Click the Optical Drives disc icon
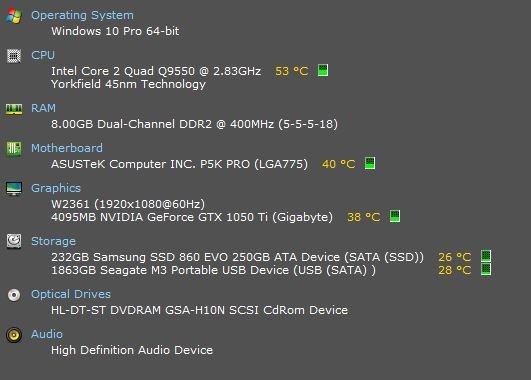 (x=14, y=295)
